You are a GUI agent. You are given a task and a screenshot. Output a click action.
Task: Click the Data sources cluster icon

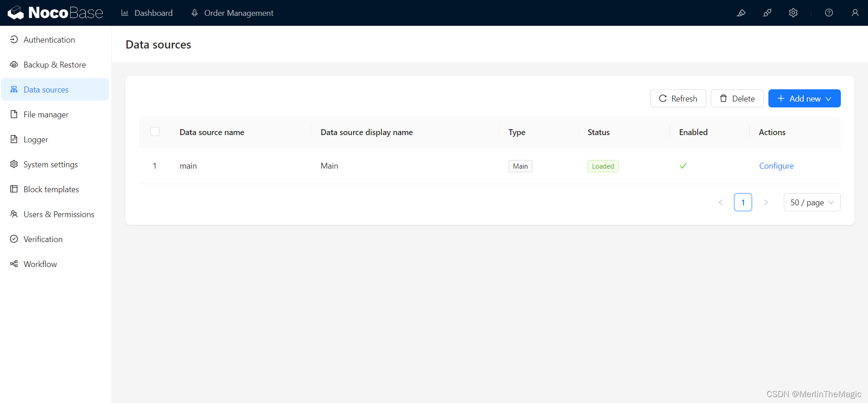pyautogui.click(x=14, y=89)
